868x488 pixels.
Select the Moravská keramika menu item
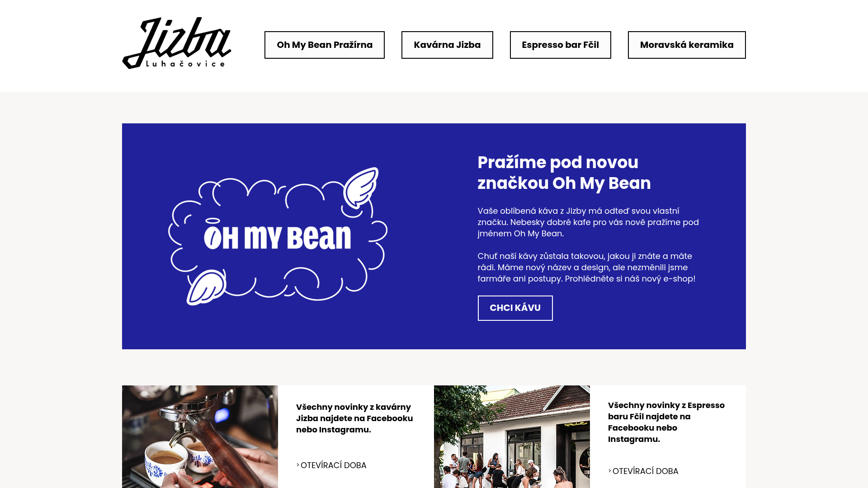687,45
